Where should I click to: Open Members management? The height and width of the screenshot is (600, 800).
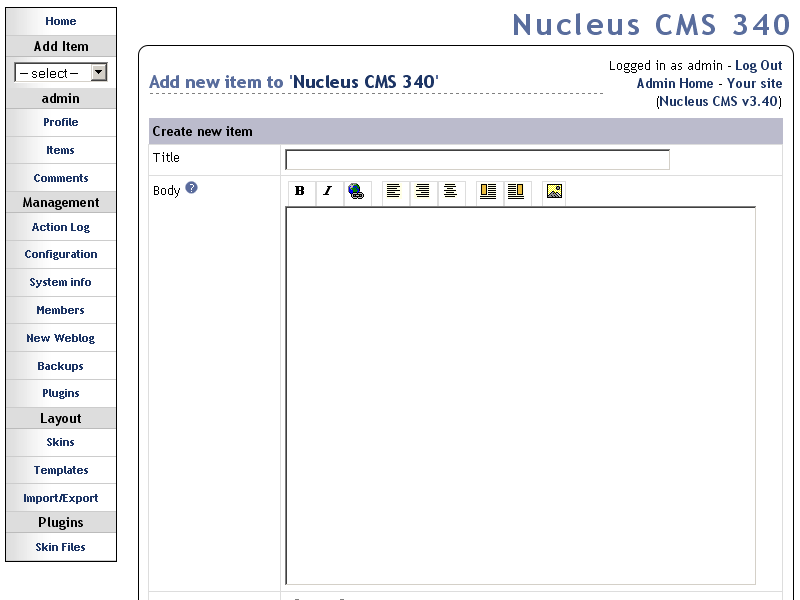61,310
